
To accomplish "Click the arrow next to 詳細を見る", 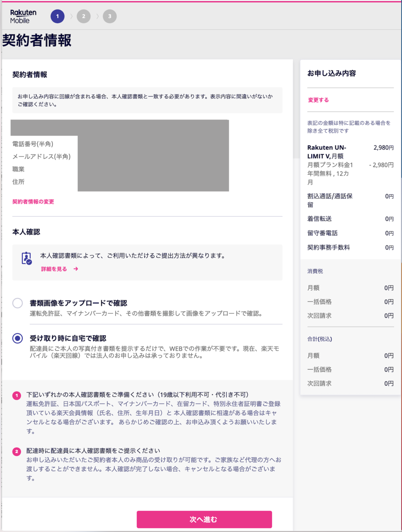I will click(x=76, y=269).
